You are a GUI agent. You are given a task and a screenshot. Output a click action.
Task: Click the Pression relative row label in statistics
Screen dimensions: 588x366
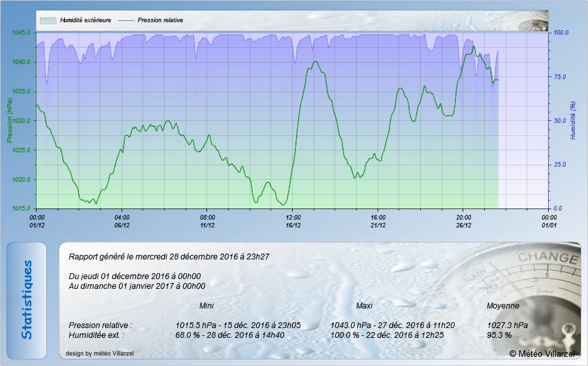coord(100,325)
